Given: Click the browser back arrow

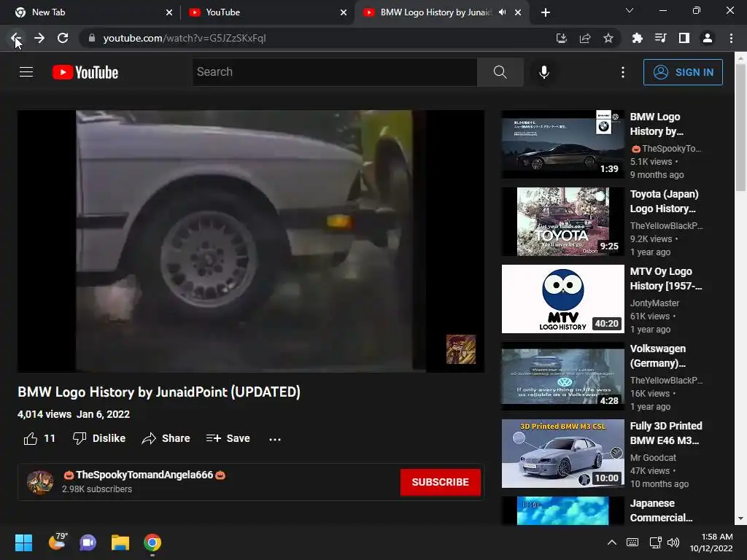Looking at the screenshot, I should 16,38.
